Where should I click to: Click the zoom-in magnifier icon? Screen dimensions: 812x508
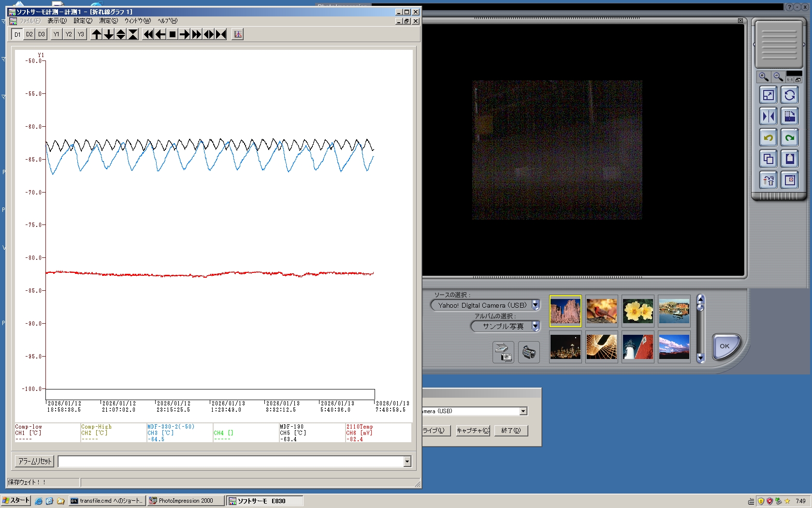click(764, 77)
